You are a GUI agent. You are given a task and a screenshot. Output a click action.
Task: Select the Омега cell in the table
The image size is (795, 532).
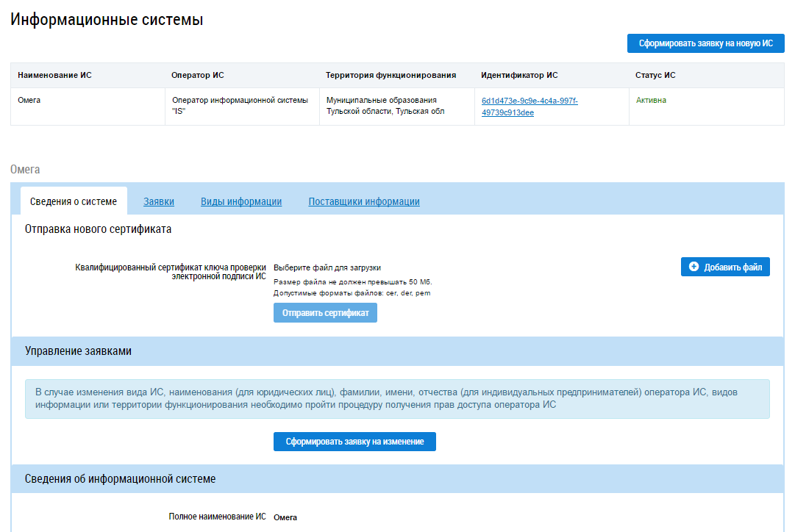[x=29, y=100]
